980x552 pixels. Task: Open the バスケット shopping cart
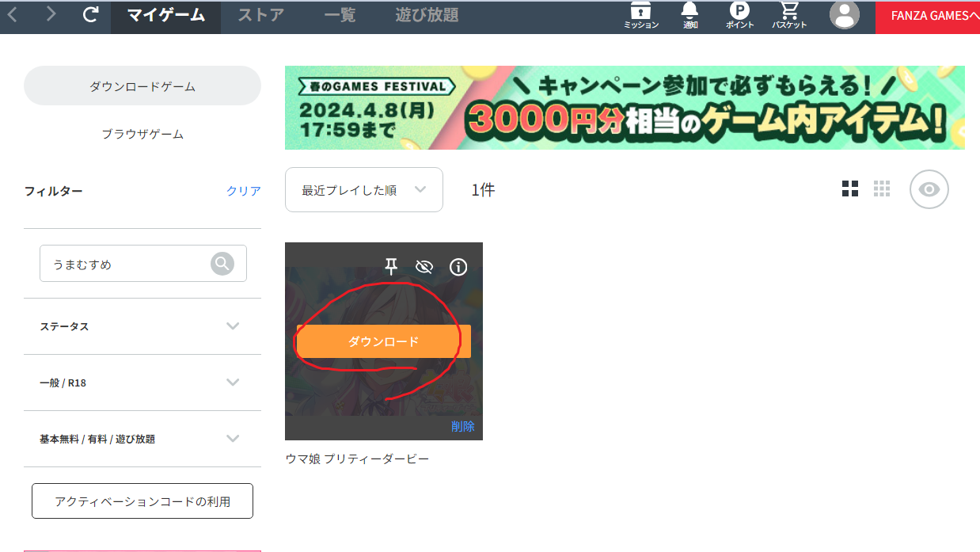(789, 16)
